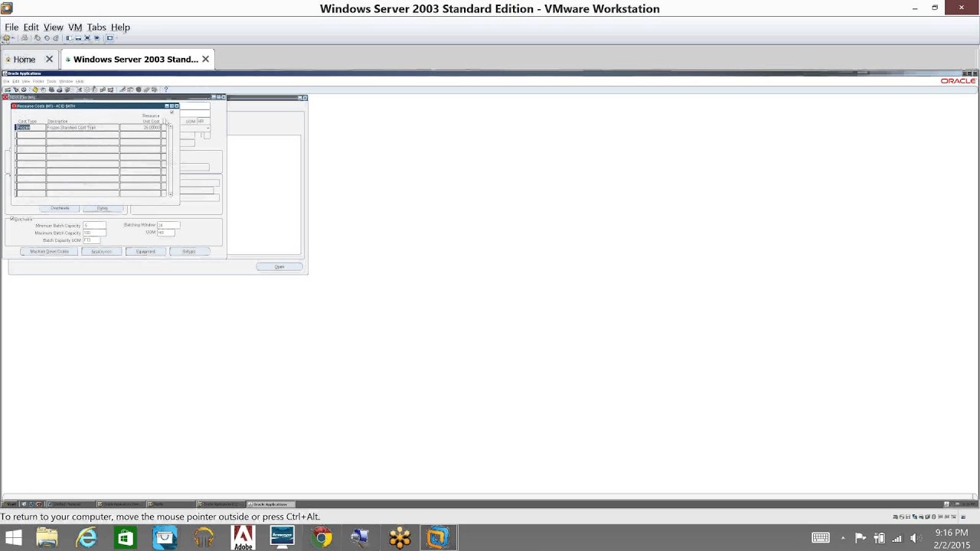
Task: Click the New record icon in Oracle toolbar
Action: pos(8,90)
